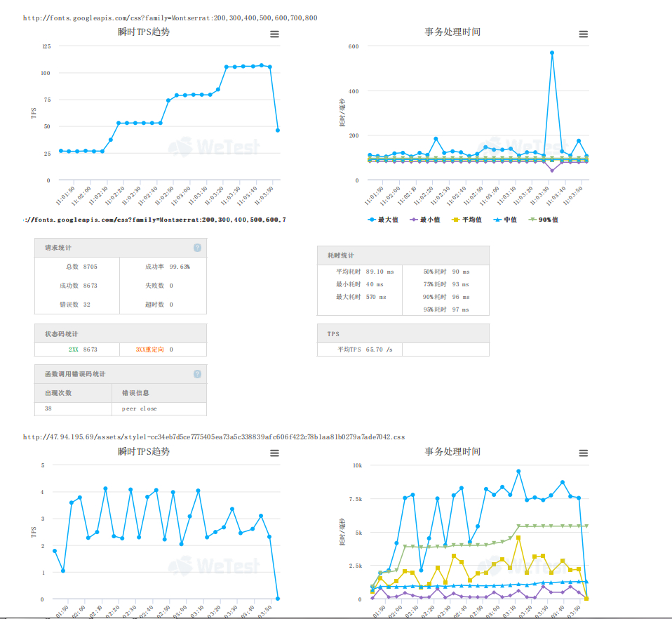This screenshot has height=619, width=672.
Task: Open hamburger menu of first 瞬时TPS趋势 chart
Action: click(274, 34)
